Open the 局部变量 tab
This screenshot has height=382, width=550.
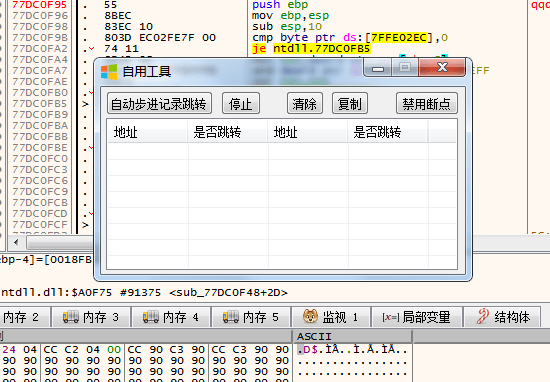pyautogui.click(x=417, y=317)
